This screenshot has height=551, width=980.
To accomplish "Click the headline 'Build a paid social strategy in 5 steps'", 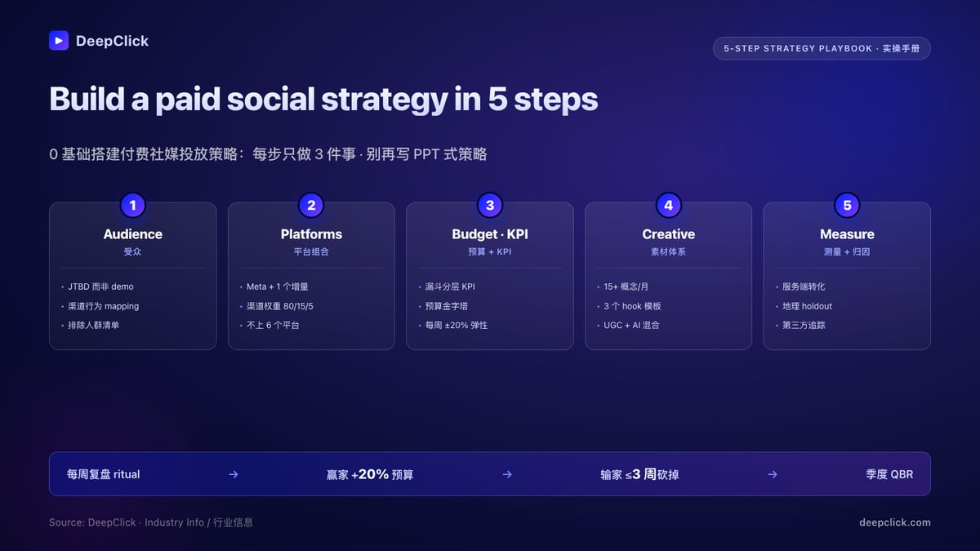I will pyautogui.click(x=323, y=100).
